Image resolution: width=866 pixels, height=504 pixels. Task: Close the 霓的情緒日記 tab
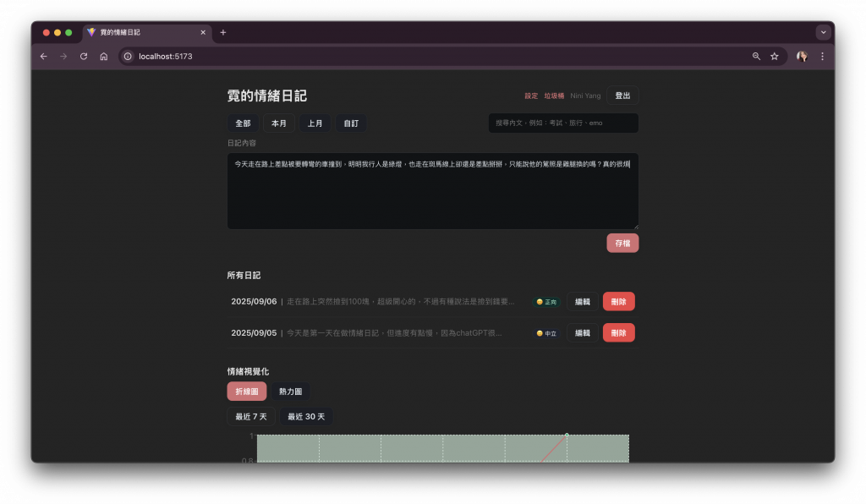tap(203, 33)
